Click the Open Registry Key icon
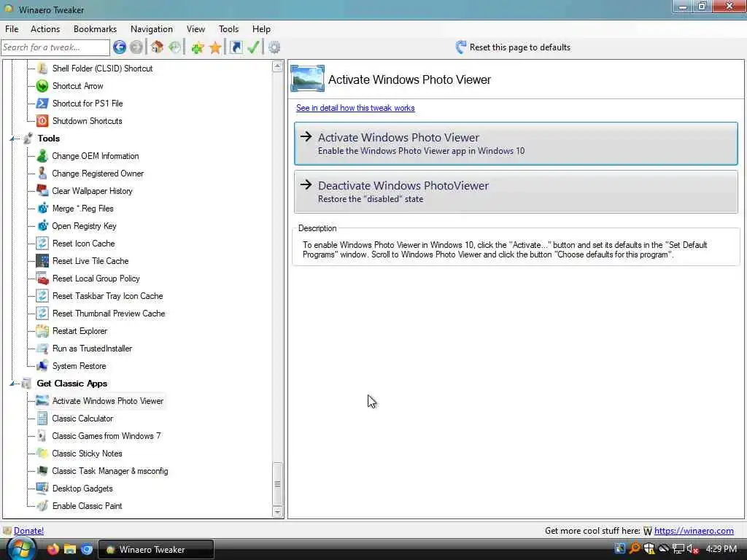 point(42,226)
